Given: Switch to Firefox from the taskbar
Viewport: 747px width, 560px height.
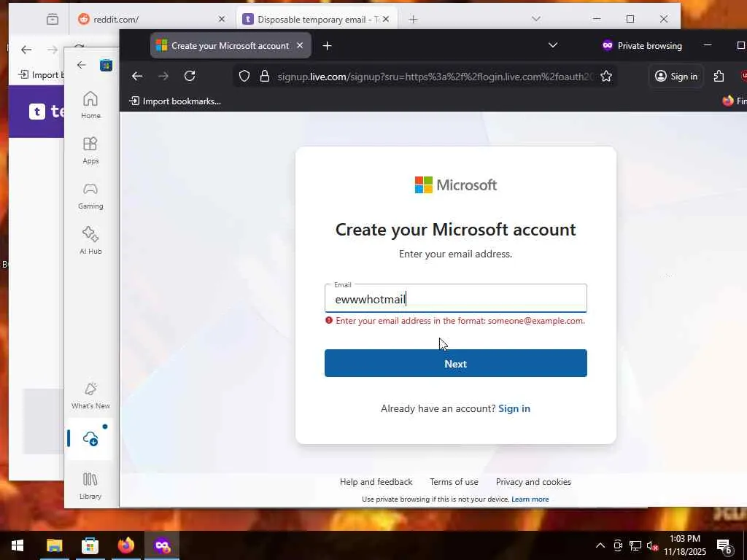Looking at the screenshot, I should tap(125, 545).
